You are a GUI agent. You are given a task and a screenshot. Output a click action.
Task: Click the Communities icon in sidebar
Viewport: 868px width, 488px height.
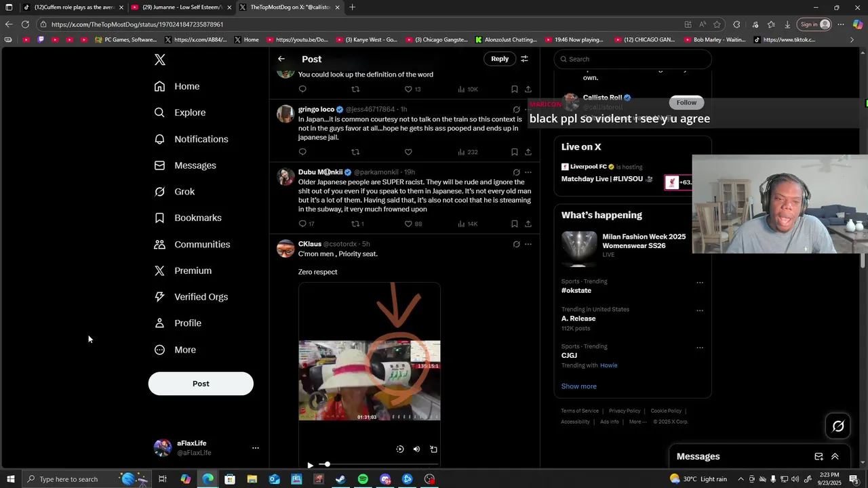[x=159, y=244]
